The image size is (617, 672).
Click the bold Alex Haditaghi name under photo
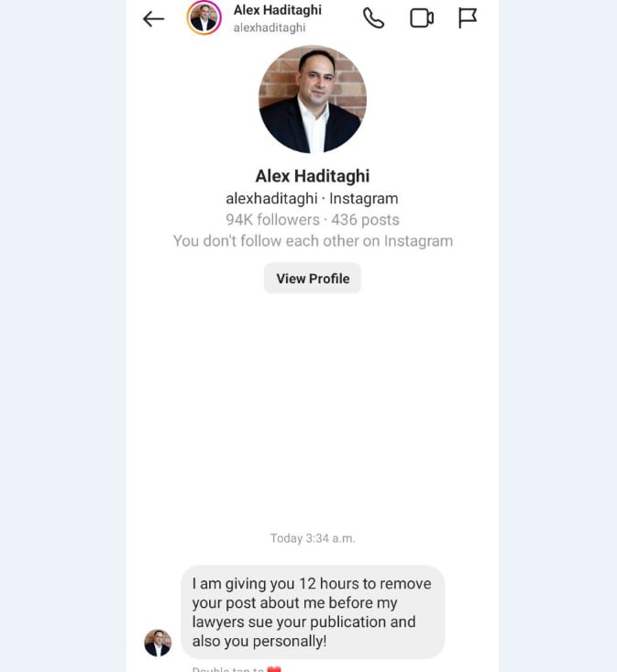coord(313,176)
